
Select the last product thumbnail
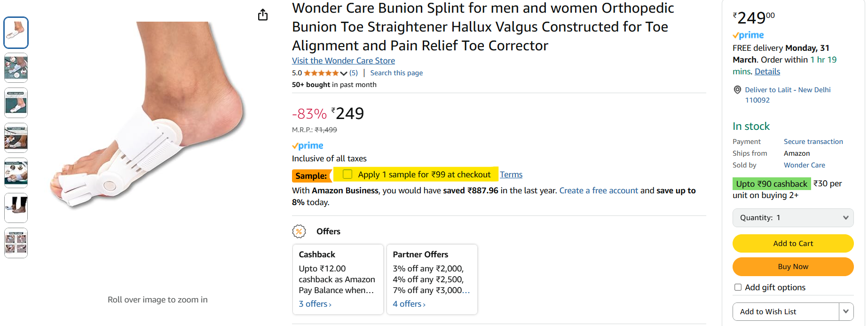(x=16, y=243)
